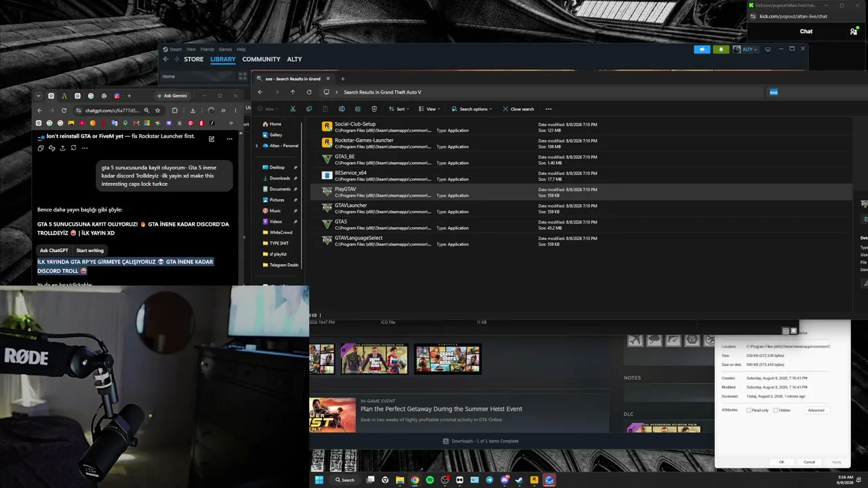The height and width of the screenshot is (488, 868).
Task: Click Ask Gemini in Chrome
Action: 172,96
